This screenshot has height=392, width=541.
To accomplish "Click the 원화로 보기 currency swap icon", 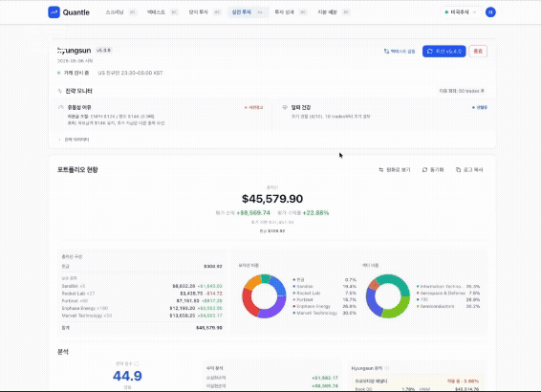I will [x=381, y=170].
